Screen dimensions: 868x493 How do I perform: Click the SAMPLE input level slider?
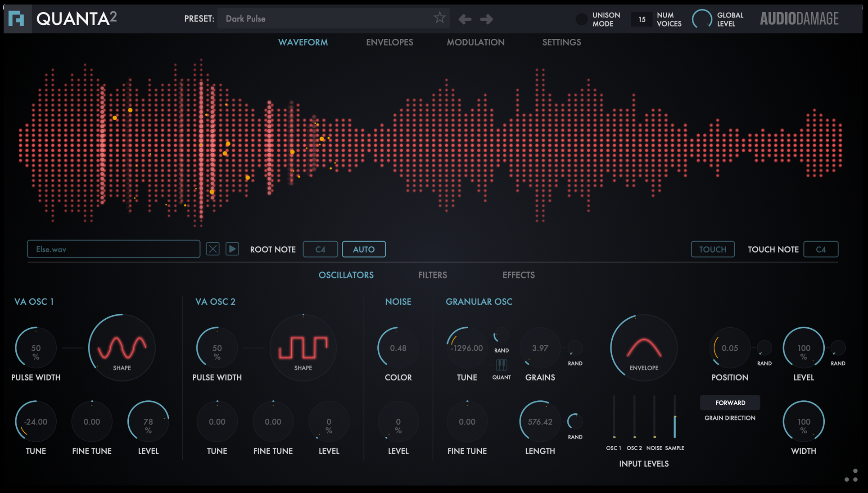[674, 417]
